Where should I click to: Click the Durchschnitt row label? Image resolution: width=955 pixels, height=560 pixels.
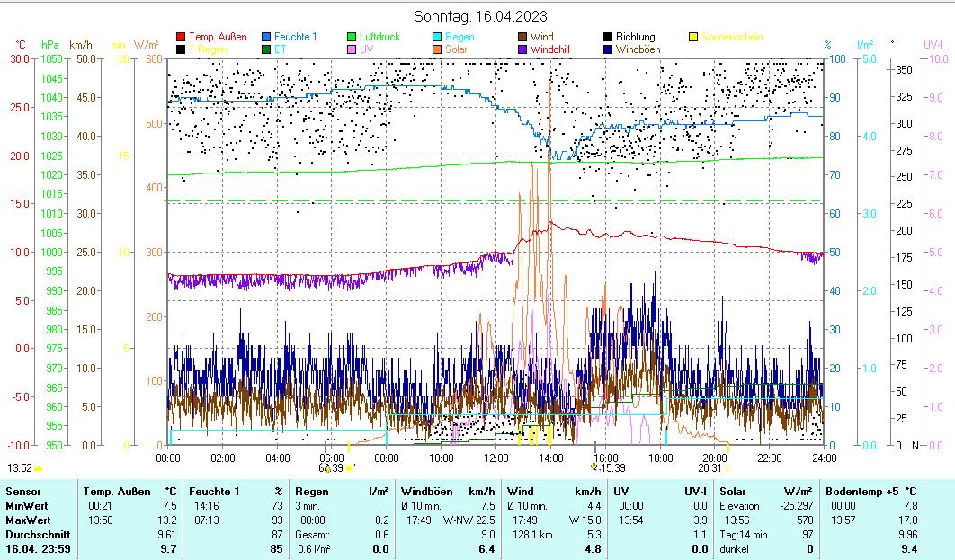click(33, 535)
